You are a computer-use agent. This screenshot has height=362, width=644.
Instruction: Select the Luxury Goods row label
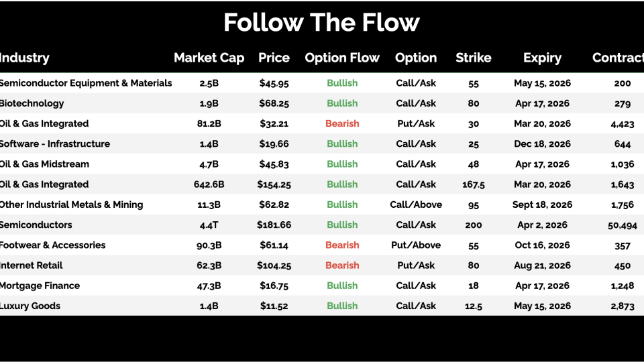pyautogui.click(x=30, y=306)
